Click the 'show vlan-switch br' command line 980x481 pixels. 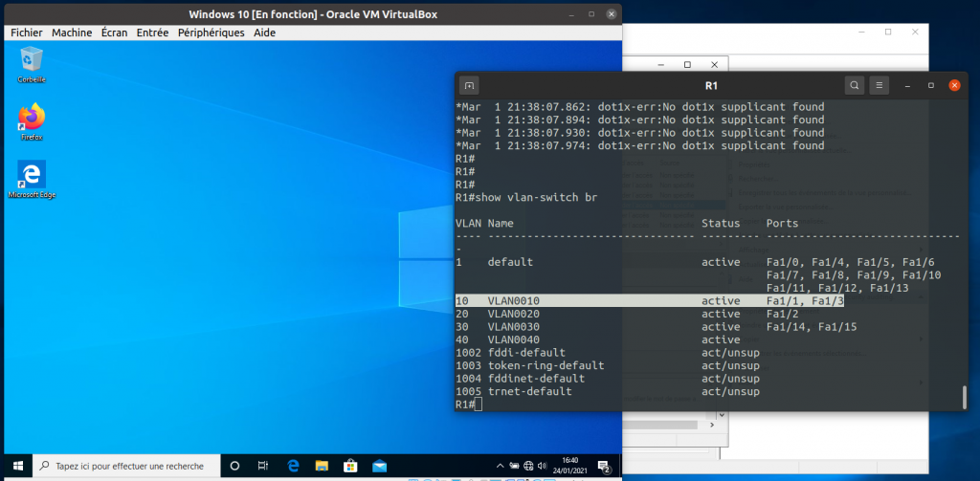[526, 197]
